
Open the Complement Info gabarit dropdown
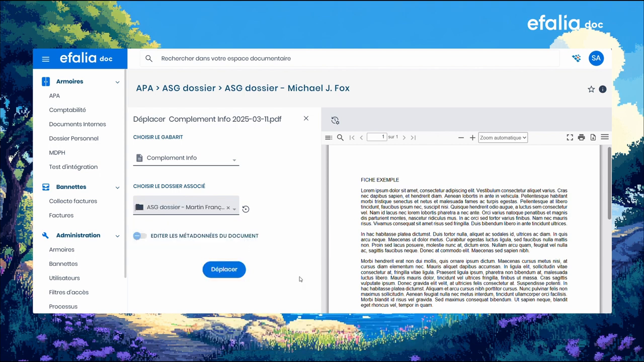[x=186, y=158]
